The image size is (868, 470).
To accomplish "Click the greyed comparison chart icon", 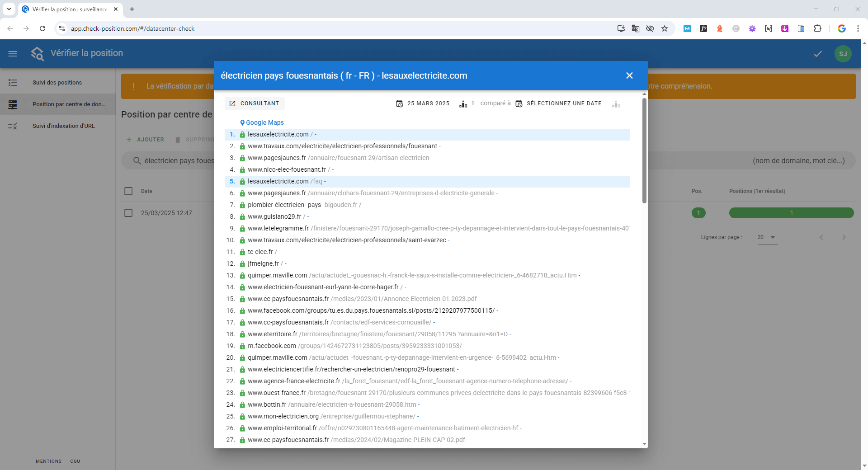I will click(x=616, y=104).
